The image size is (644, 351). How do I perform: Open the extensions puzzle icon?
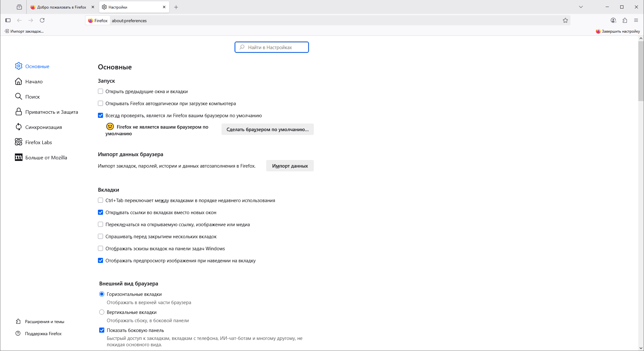(x=625, y=20)
